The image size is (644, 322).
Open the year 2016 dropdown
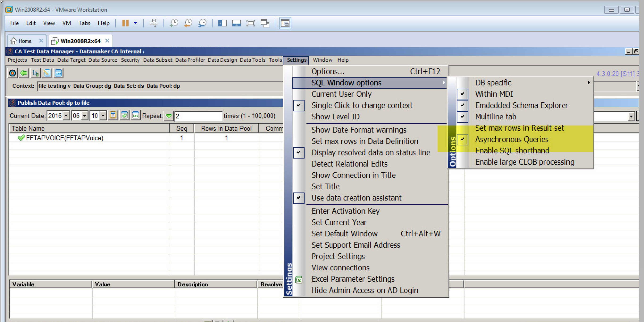[66, 116]
